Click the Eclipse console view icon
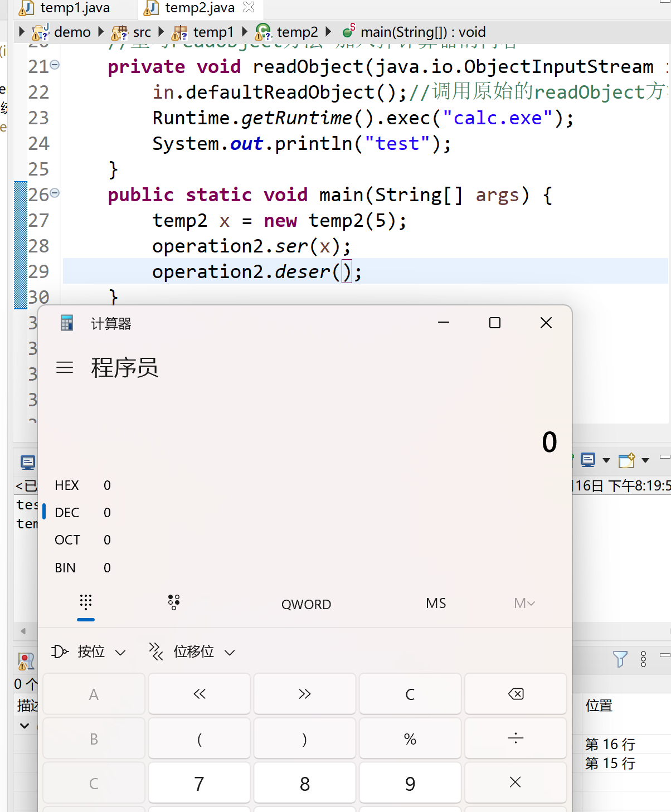The width and height of the screenshot is (671, 812). [x=27, y=462]
